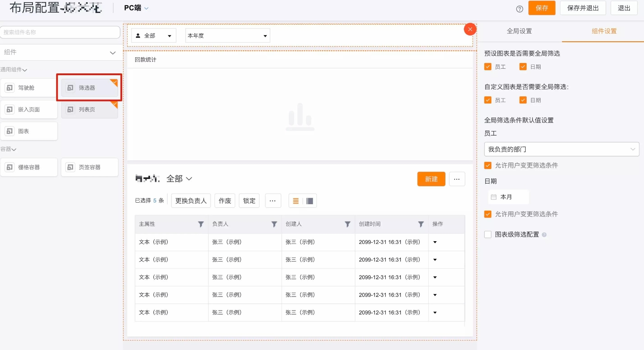Switch to column split view icon
Viewport: 644px width, 350px height.
tap(310, 201)
